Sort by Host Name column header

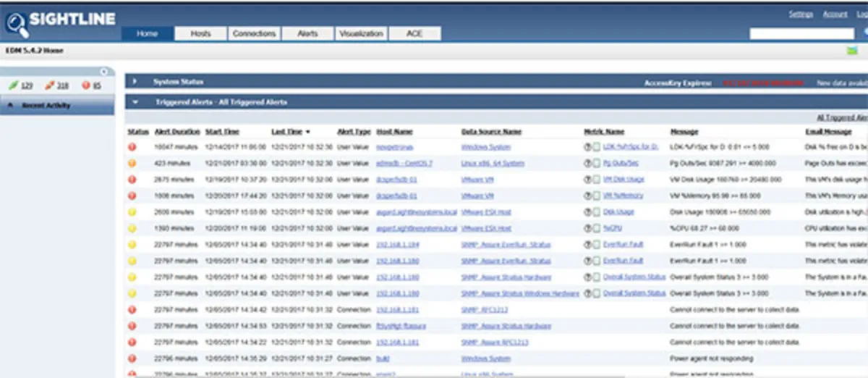394,132
